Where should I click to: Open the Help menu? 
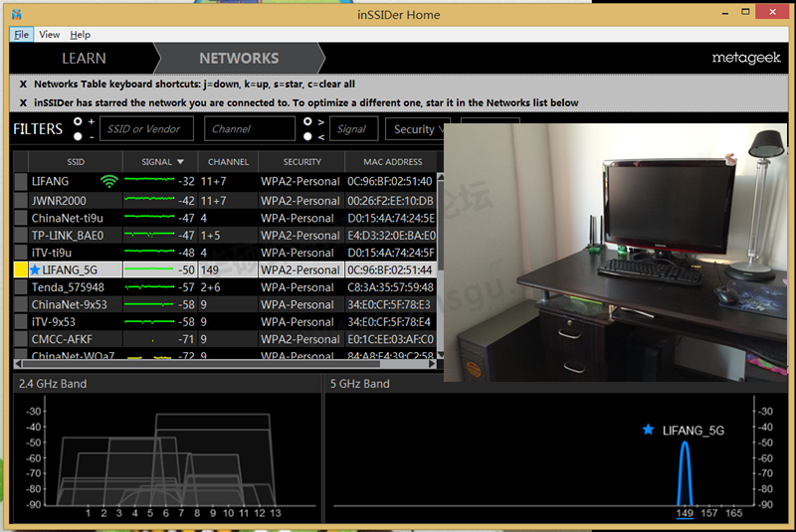[x=81, y=35]
